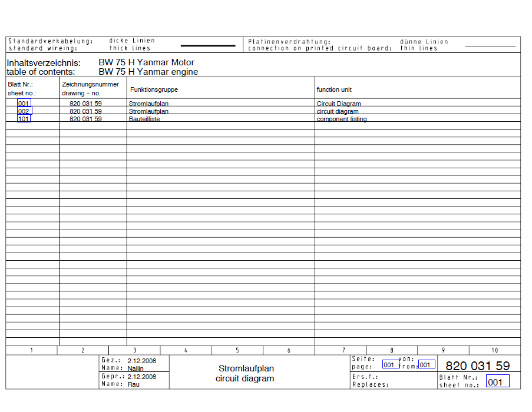Click the name 'Nallin' in title block

(x=136, y=368)
